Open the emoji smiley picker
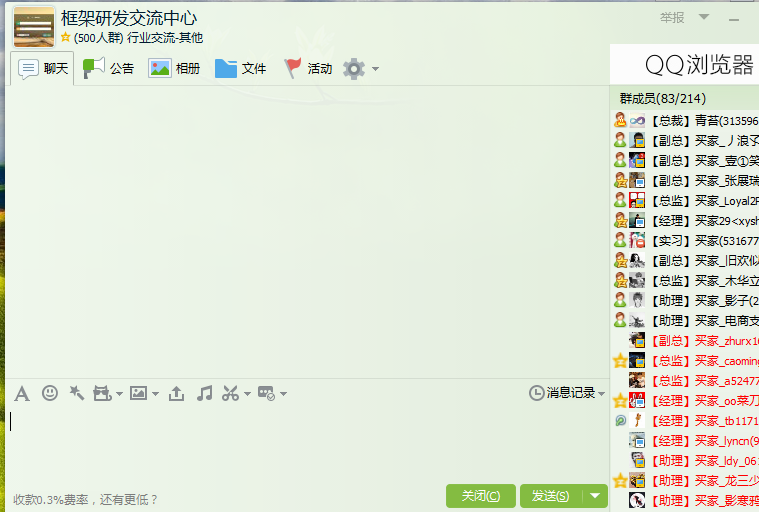759x512 pixels. click(50, 393)
